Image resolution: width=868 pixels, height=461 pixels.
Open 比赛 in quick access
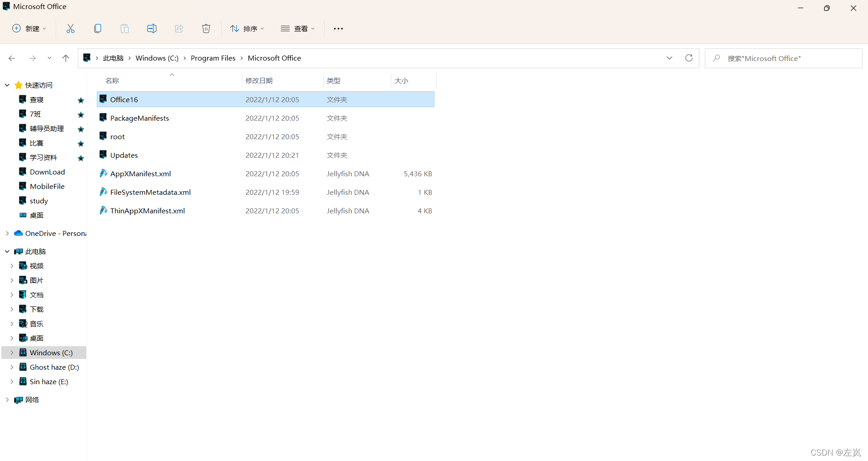coord(37,143)
